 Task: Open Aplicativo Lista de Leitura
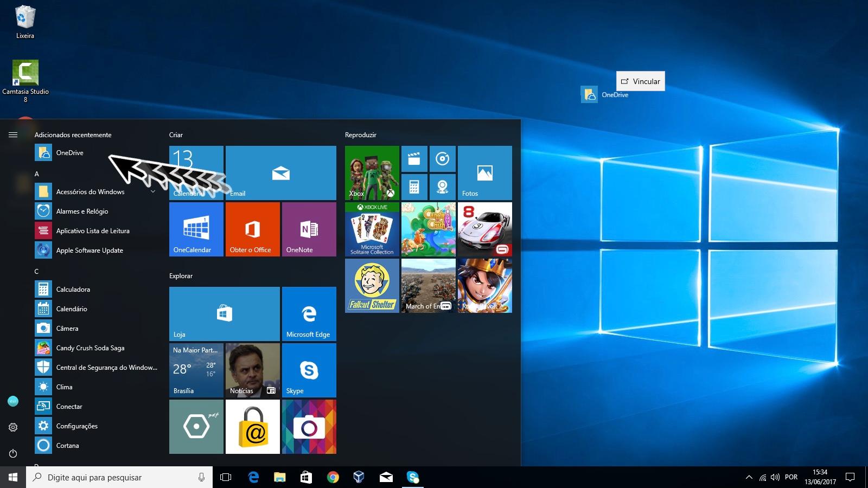coord(97,230)
